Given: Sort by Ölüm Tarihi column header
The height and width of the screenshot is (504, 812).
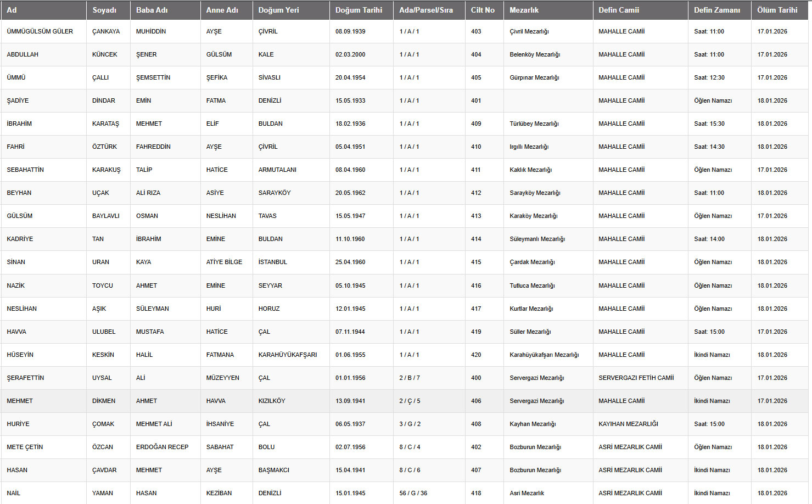Looking at the screenshot, I should (777, 10).
